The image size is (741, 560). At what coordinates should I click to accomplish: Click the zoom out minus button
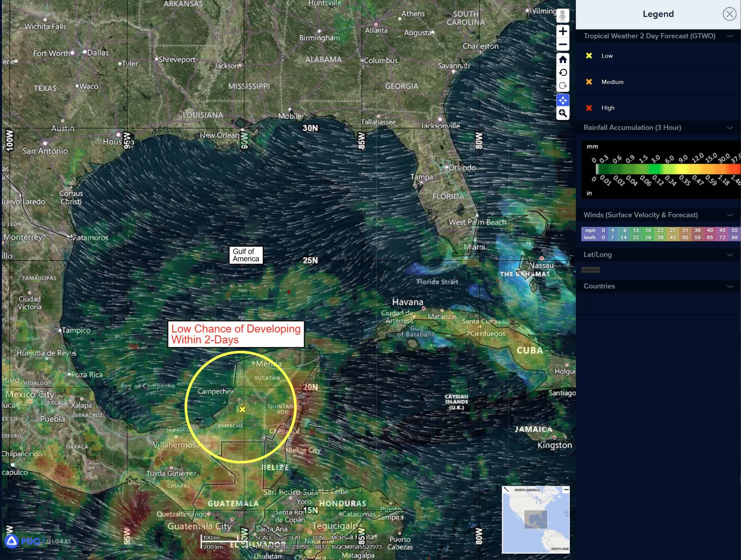(x=563, y=45)
